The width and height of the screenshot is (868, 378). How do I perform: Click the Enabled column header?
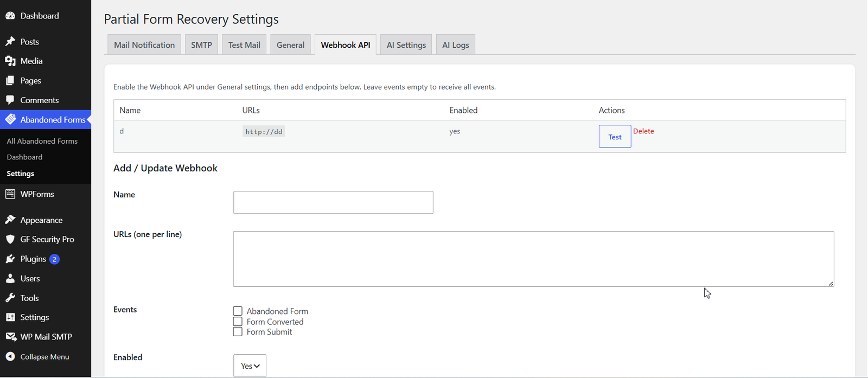[x=463, y=110]
